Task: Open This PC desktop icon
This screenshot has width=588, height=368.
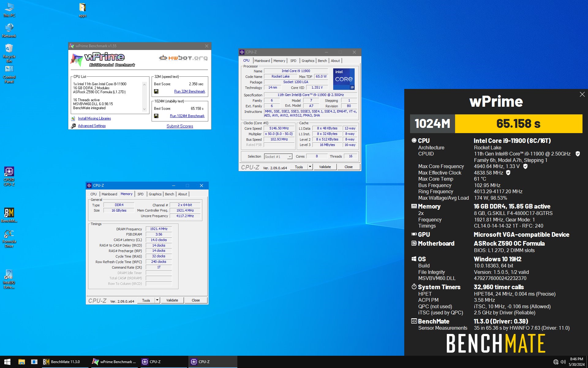Action: (x=9, y=10)
